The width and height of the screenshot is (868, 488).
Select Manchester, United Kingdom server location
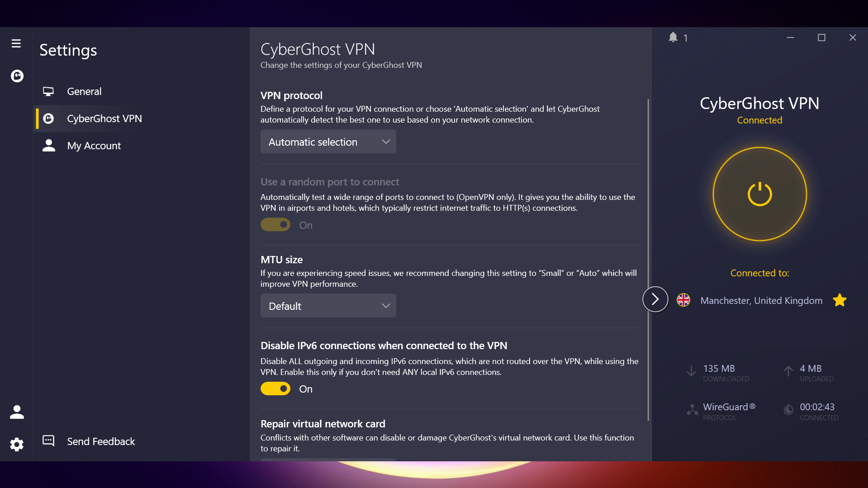(x=762, y=301)
